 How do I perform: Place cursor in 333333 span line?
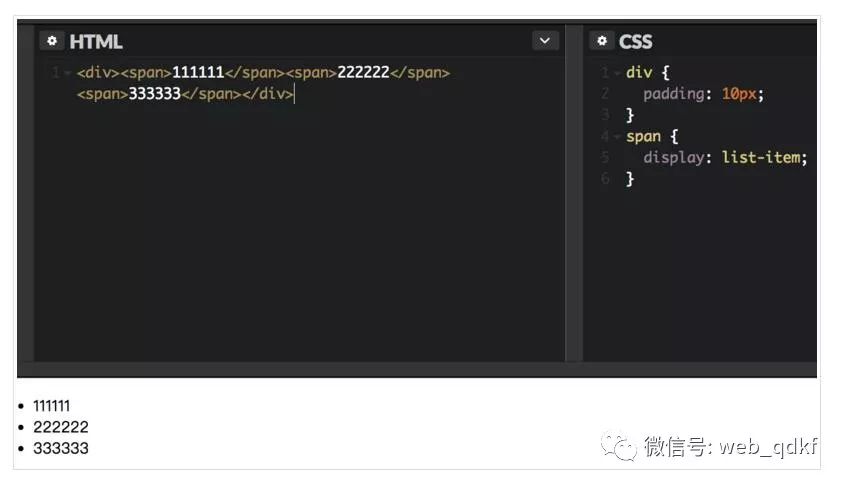tap(155, 95)
